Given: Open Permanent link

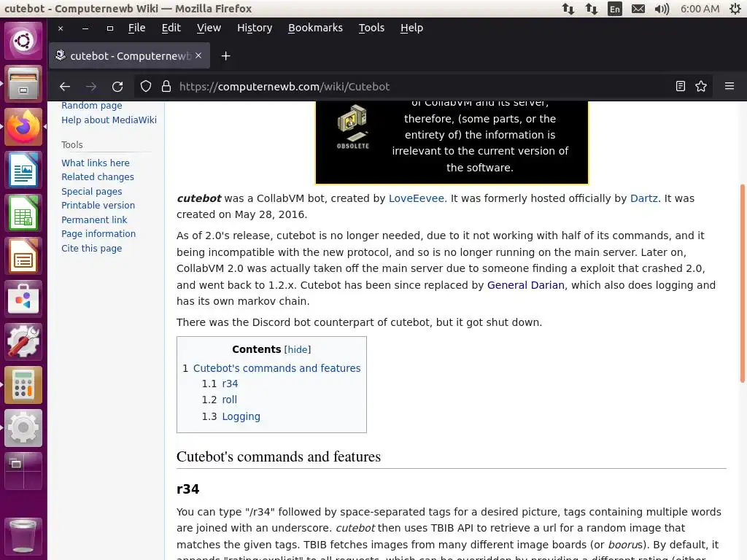Looking at the screenshot, I should tap(94, 220).
